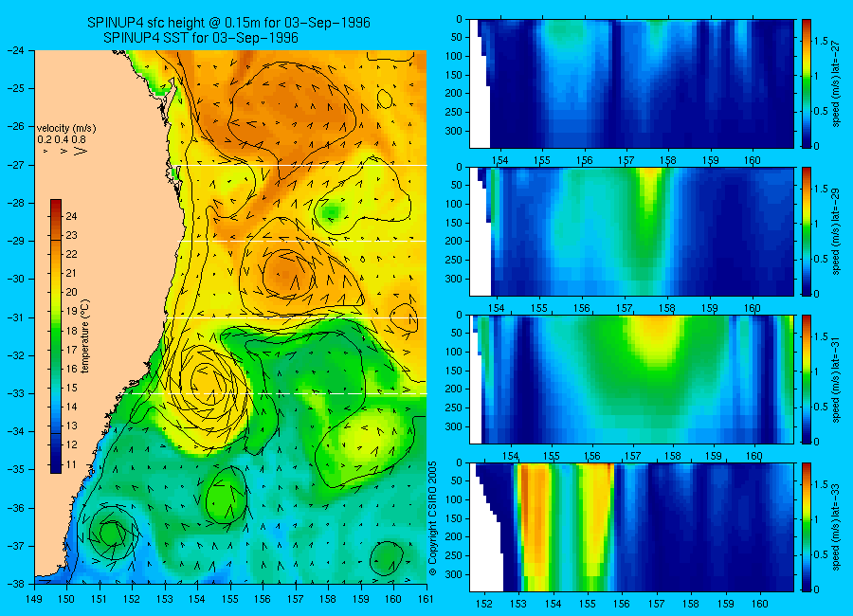Click the 0.5 tick on lat=-31 speed scale
The height and width of the screenshot is (616, 853).
pyautogui.click(x=821, y=408)
